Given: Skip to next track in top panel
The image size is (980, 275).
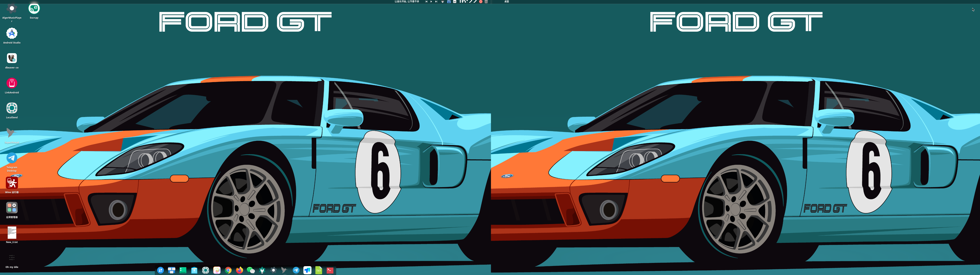Looking at the screenshot, I should click(436, 2).
